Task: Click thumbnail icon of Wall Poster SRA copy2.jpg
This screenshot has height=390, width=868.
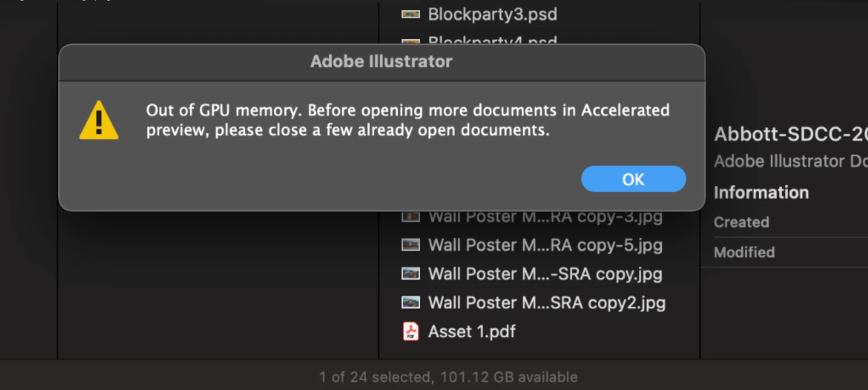Action: click(x=411, y=302)
